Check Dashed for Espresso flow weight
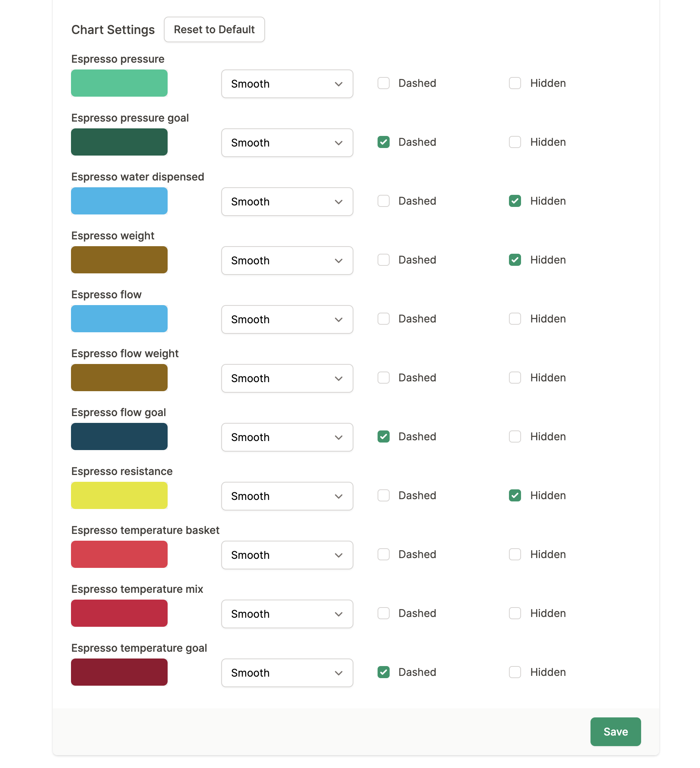 click(x=383, y=378)
